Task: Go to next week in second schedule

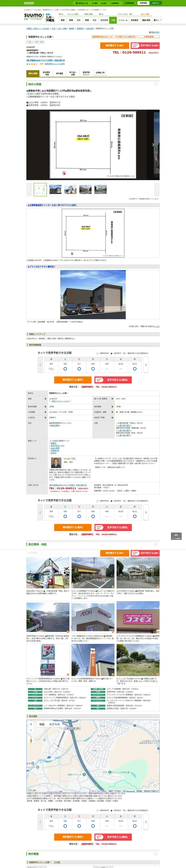Action: pos(146,513)
